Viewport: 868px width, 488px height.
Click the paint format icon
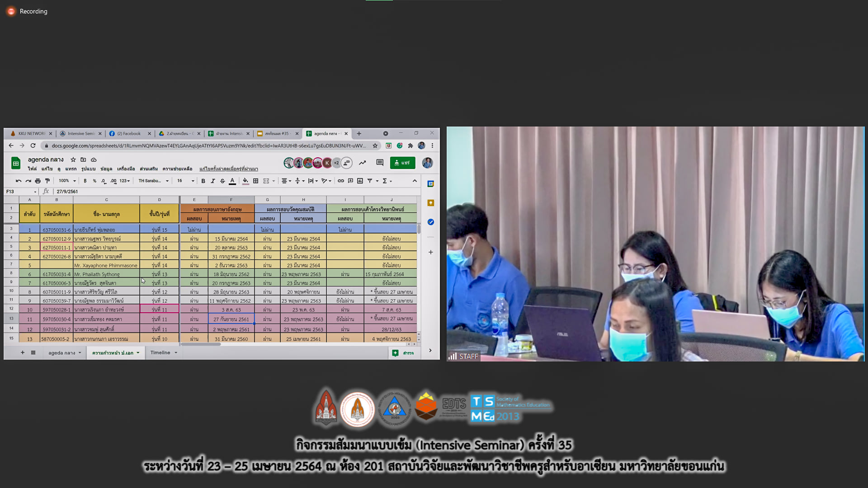coord(47,181)
